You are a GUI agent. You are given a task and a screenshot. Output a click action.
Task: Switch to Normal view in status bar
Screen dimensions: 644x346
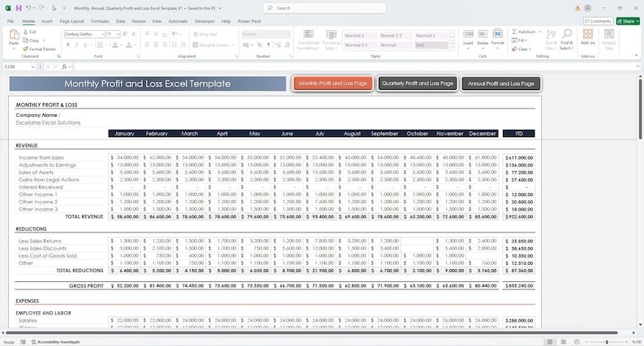550,342
